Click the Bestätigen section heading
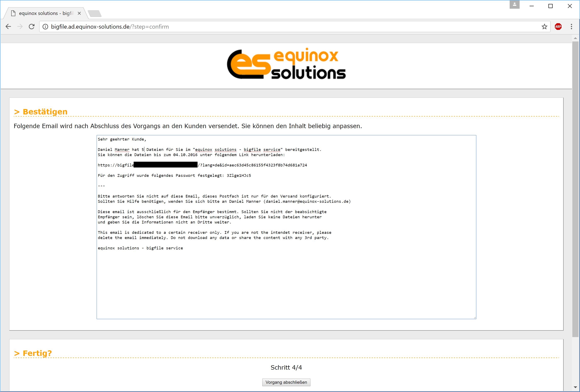Image resolution: width=580 pixels, height=392 pixels. click(41, 112)
